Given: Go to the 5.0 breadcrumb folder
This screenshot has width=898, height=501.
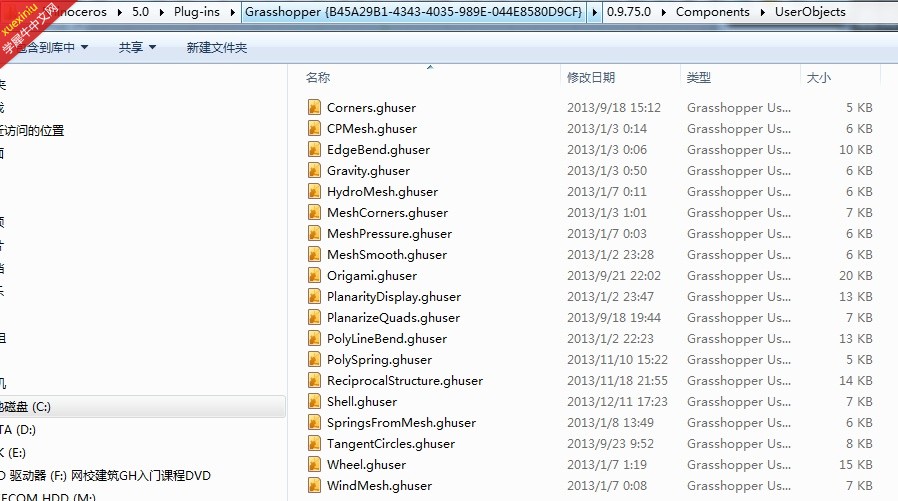Looking at the screenshot, I should pyautogui.click(x=140, y=12).
